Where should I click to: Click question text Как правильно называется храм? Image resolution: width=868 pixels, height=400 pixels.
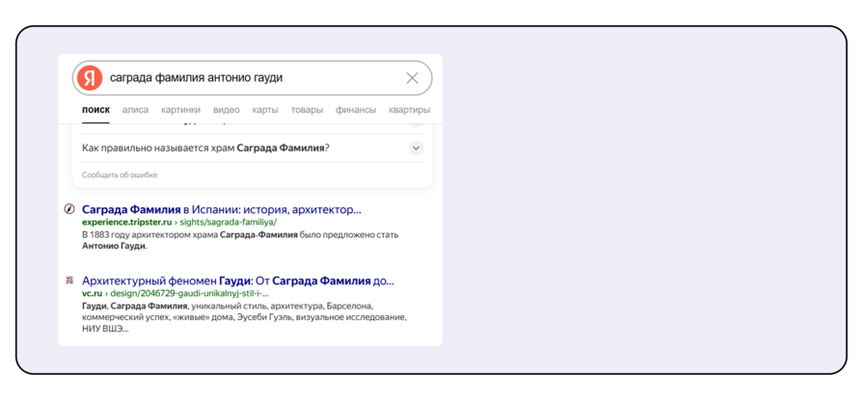[x=206, y=148]
